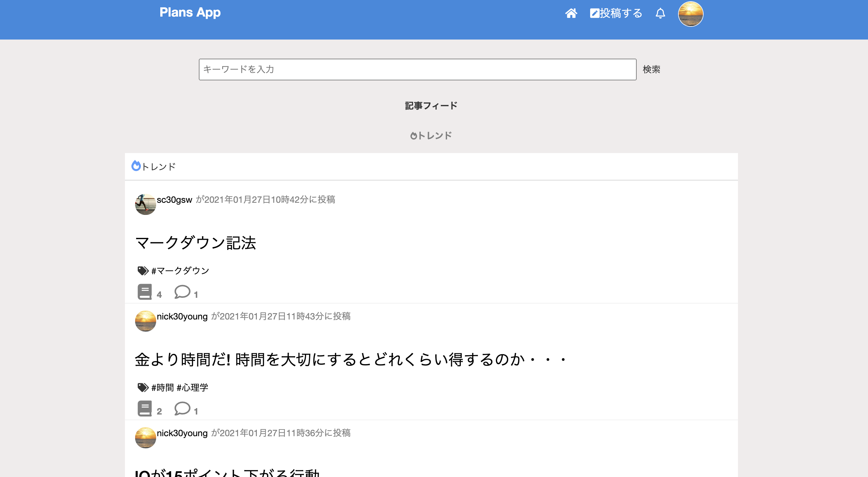Open comments on マークダウン記法 article
868x477 pixels.
(182, 293)
